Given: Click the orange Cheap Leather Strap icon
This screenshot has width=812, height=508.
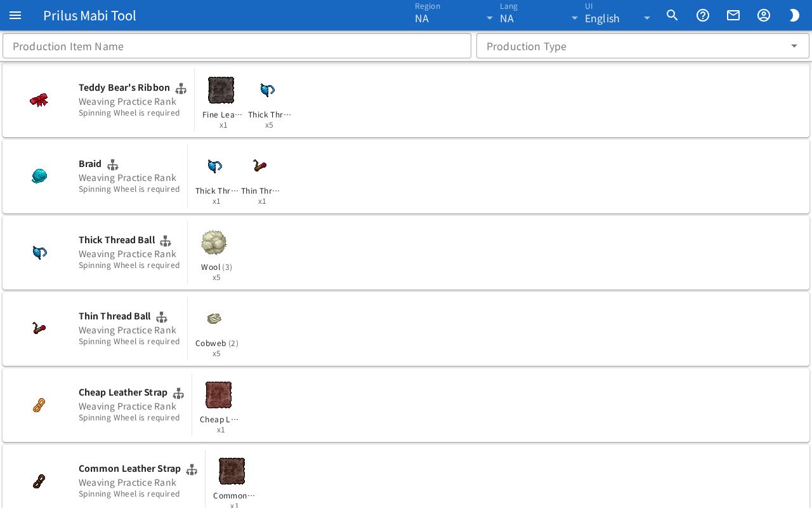Looking at the screenshot, I should coord(39,405).
